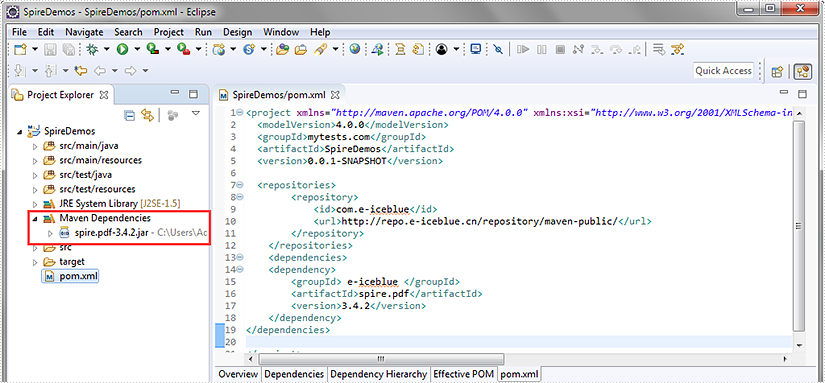Open Project Explorer View Menu triangle

coord(196,114)
